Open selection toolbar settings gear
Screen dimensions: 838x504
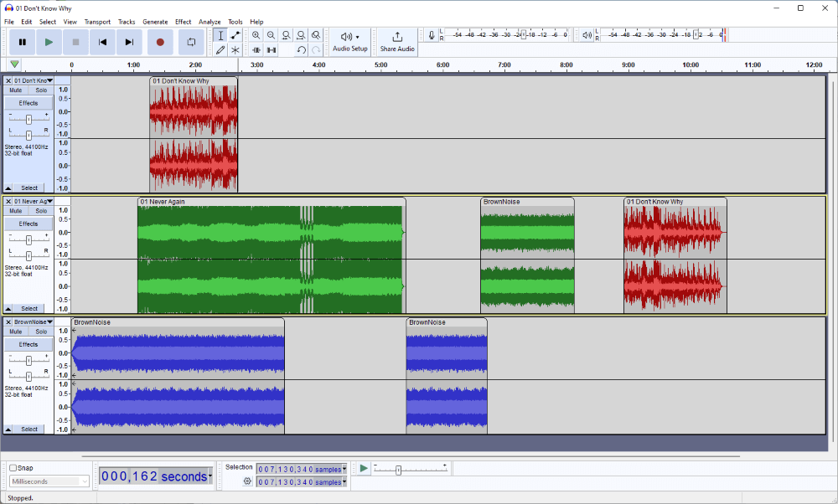pos(247,481)
